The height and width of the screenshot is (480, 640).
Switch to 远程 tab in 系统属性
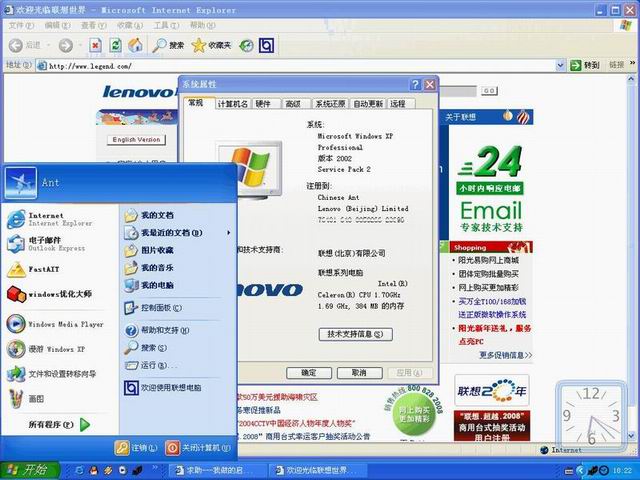tap(401, 104)
